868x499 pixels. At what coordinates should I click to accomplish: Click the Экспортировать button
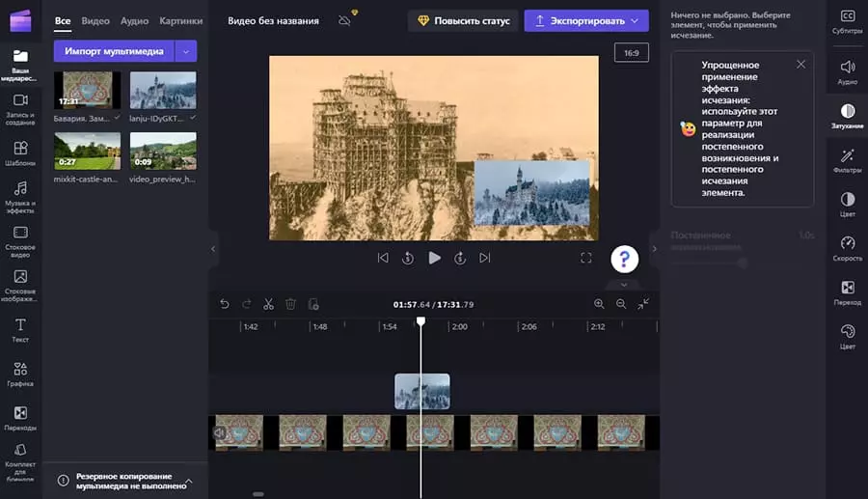[586, 20]
